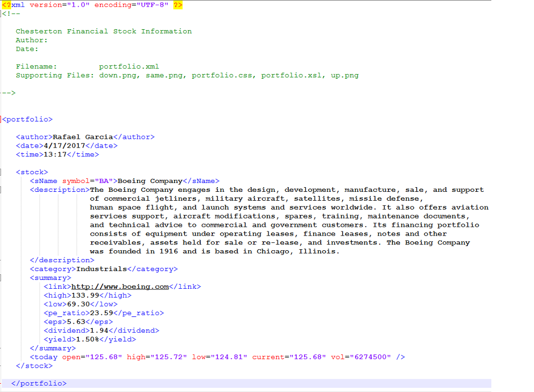Viewport: 534px width, 392px height.
Task: Click the time value 13:17
Action: (x=55, y=154)
